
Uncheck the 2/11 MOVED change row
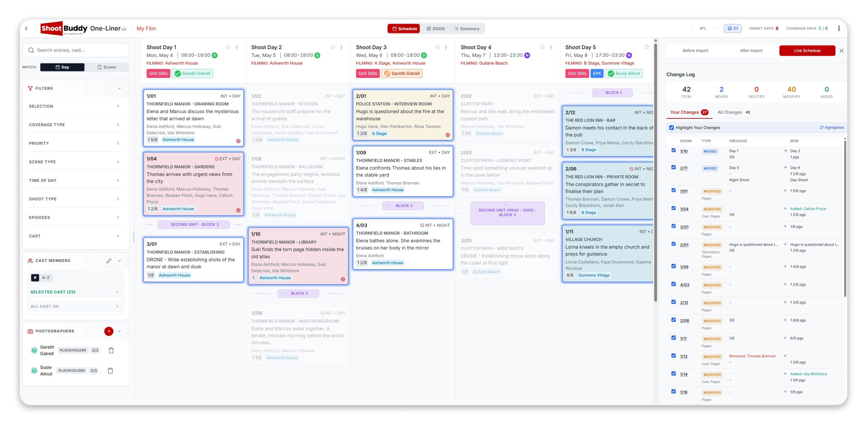(673, 167)
